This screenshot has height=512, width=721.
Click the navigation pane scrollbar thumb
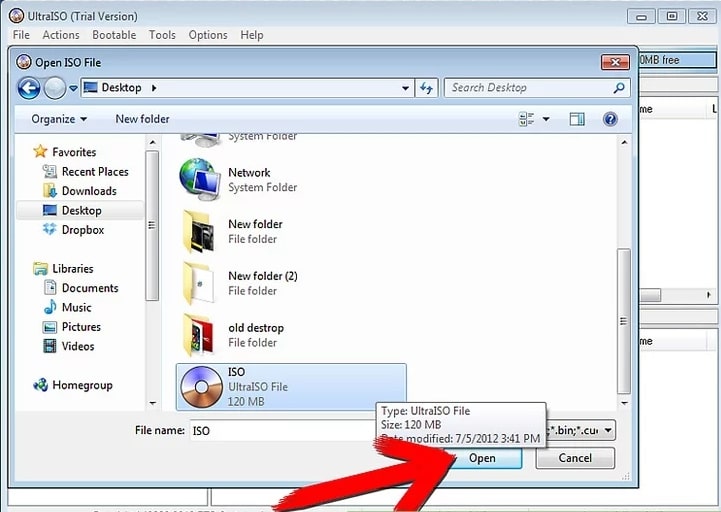(152, 225)
